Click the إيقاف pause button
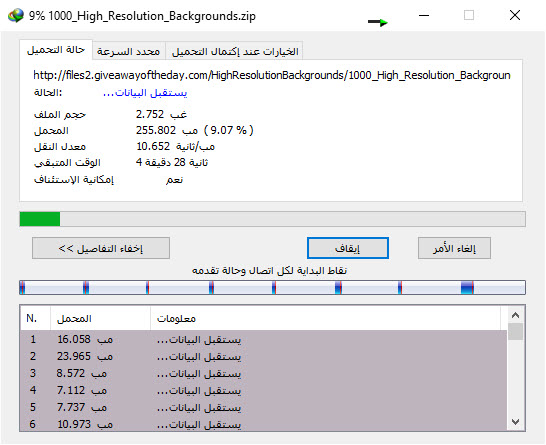The image size is (546, 445). [348, 248]
